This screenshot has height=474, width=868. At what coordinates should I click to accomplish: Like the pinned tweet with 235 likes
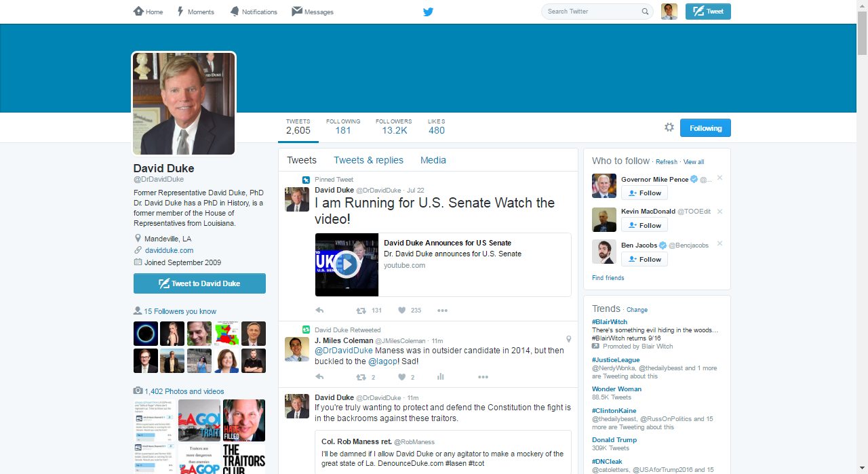pos(402,311)
